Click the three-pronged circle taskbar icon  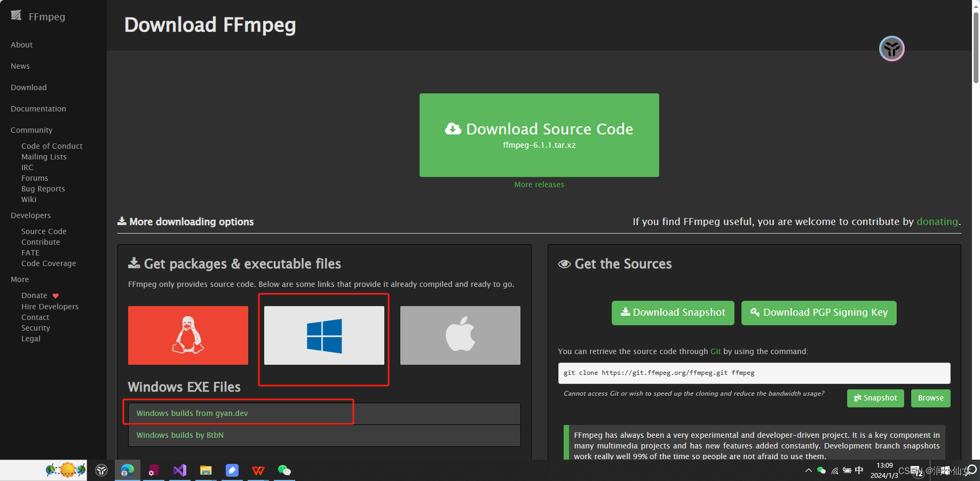point(101,470)
